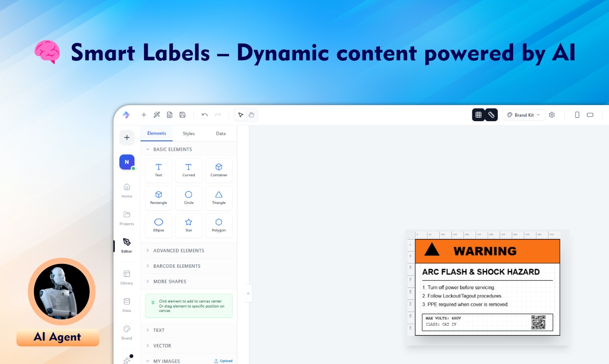Image resolution: width=609 pixels, height=364 pixels.
Task: Open Library in sidebar
Action: (x=127, y=277)
